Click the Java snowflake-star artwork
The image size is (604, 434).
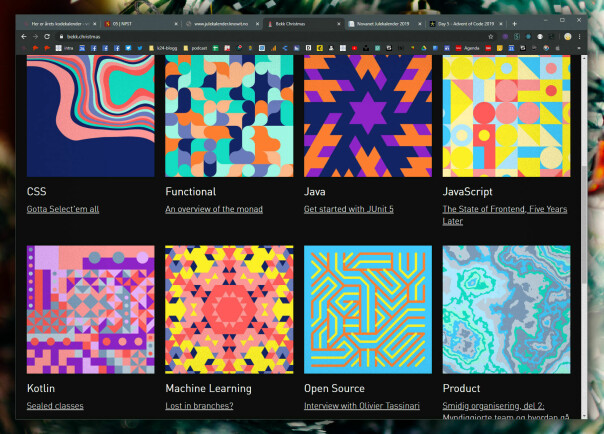pos(368,116)
